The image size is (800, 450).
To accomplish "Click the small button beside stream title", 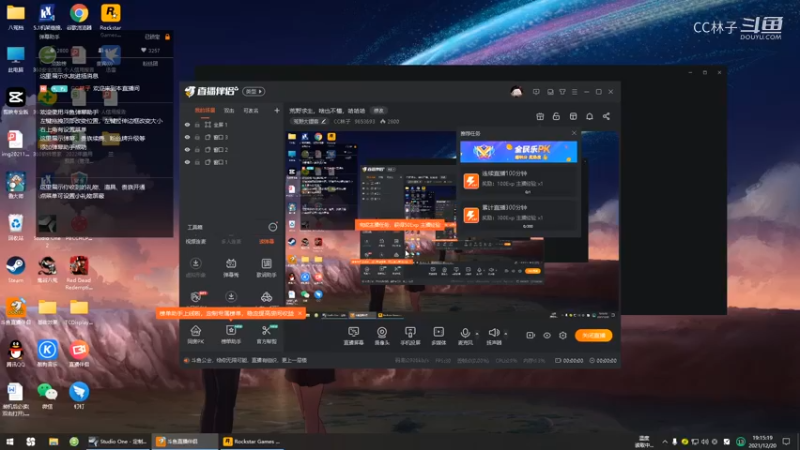I will [x=379, y=111].
